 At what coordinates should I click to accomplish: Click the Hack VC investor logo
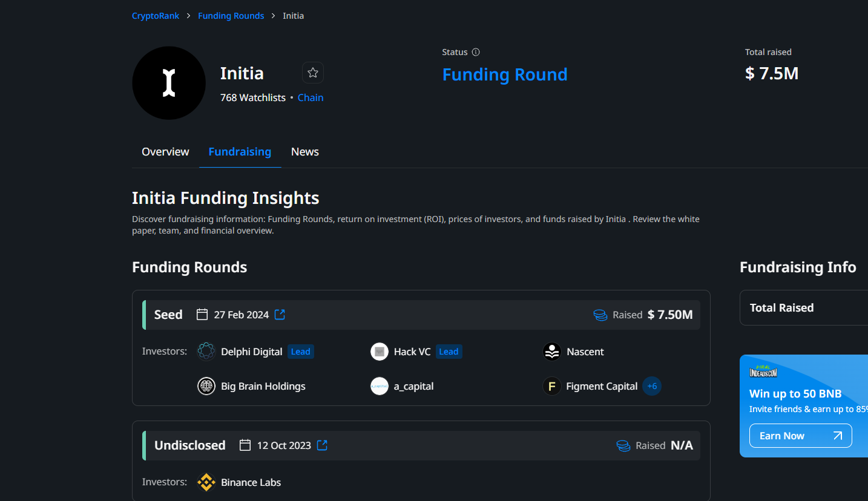380,352
